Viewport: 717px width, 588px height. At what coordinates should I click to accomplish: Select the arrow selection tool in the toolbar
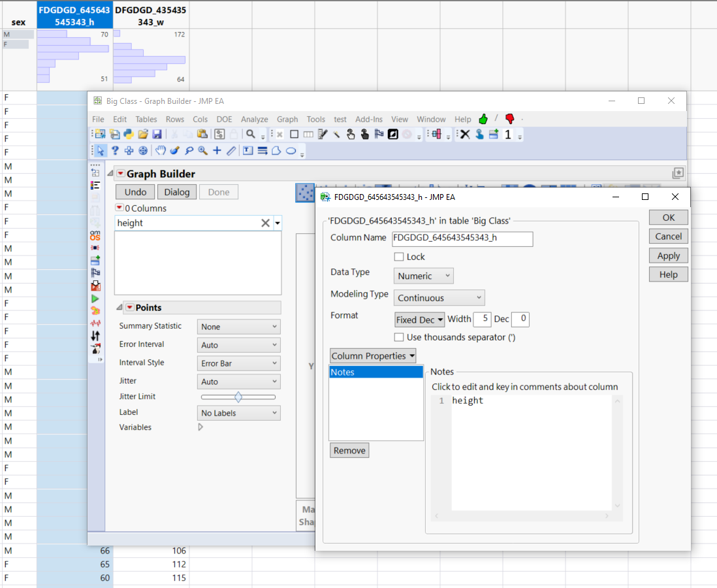click(x=100, y=150)
